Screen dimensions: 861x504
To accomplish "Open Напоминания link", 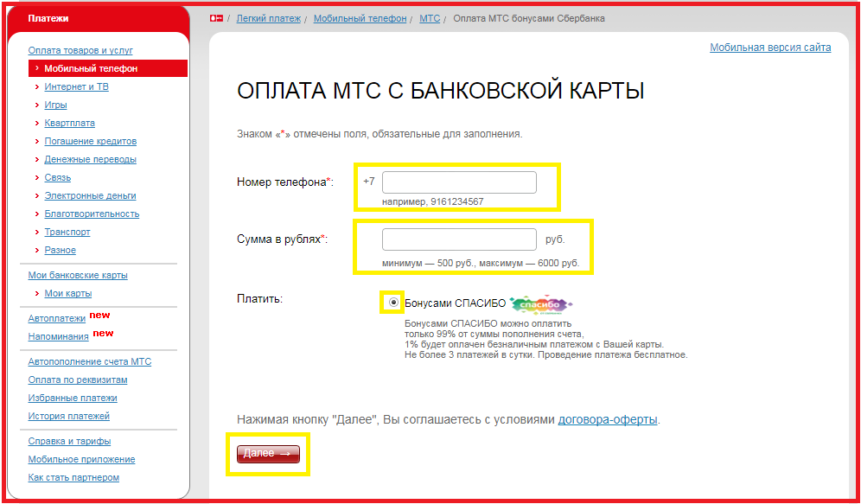I will tap(58, 336).
